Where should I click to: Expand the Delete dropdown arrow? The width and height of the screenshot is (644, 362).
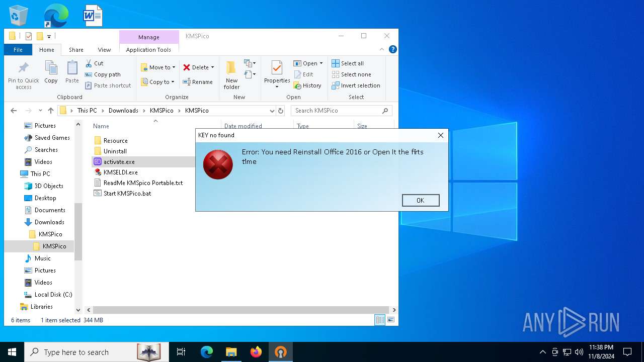[x=212, y=67]
